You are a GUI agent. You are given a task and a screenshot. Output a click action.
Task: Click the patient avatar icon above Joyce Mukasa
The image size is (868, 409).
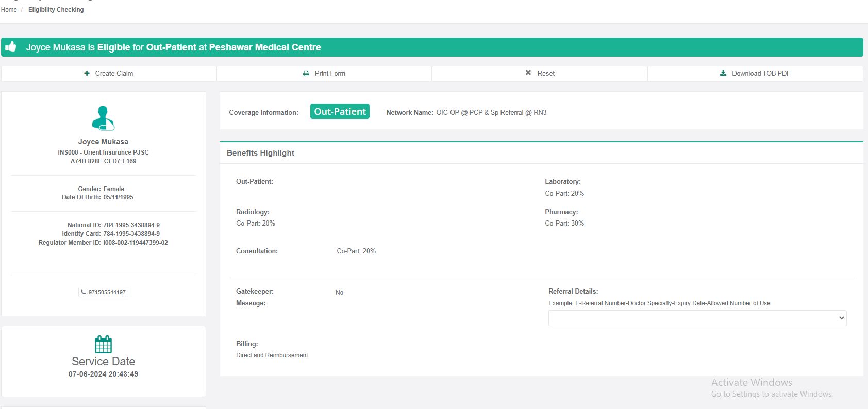[x=103, y=118]
